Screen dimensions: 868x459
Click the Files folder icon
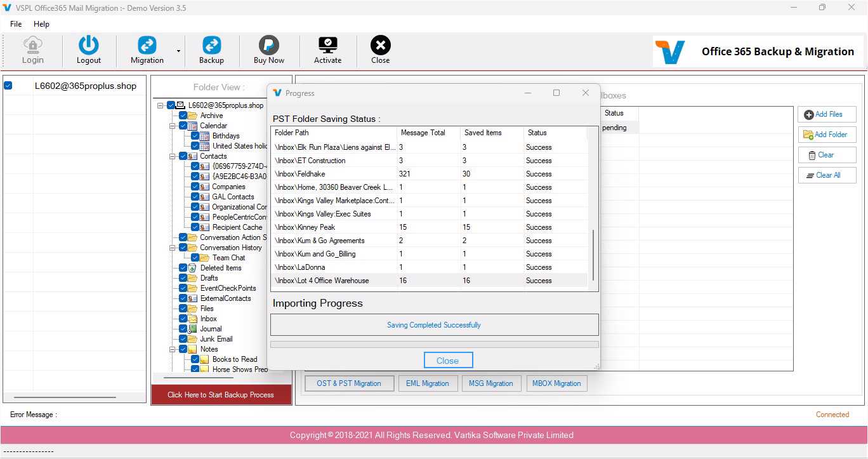coord(192,309)
